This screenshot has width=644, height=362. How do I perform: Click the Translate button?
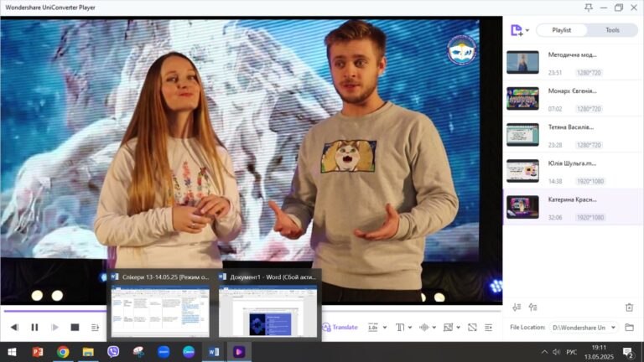point(340,328)
